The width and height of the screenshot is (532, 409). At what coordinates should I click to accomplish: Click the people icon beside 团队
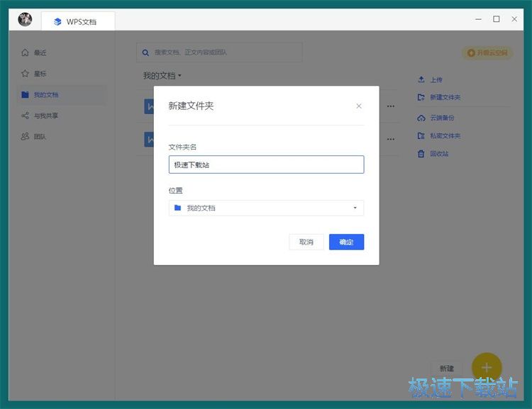tap(25, 137)
